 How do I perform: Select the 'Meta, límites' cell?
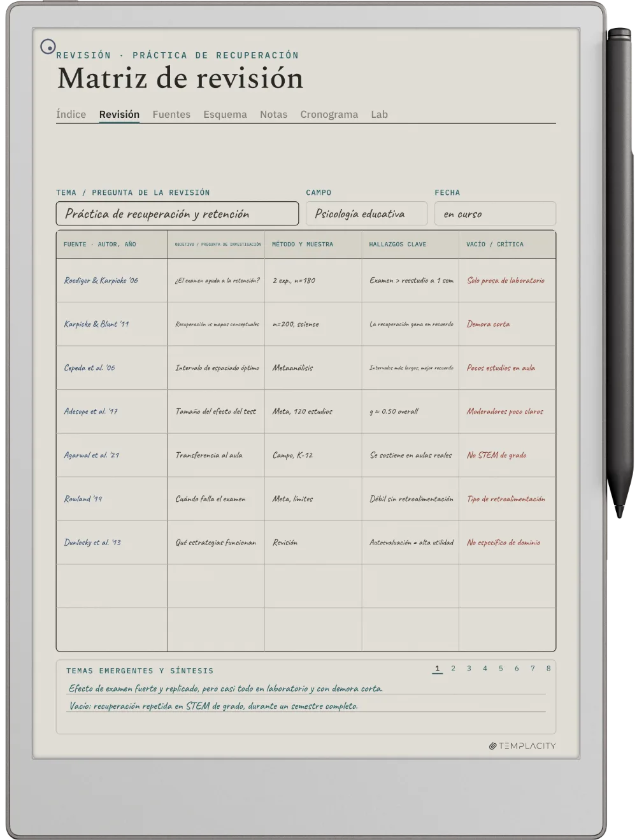click(x=313, y=499)
